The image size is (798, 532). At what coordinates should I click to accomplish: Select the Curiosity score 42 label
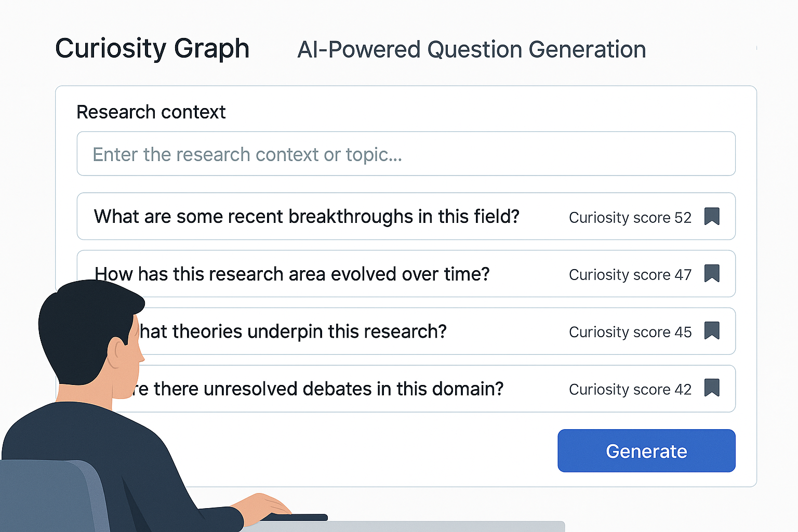pos(630,390)
